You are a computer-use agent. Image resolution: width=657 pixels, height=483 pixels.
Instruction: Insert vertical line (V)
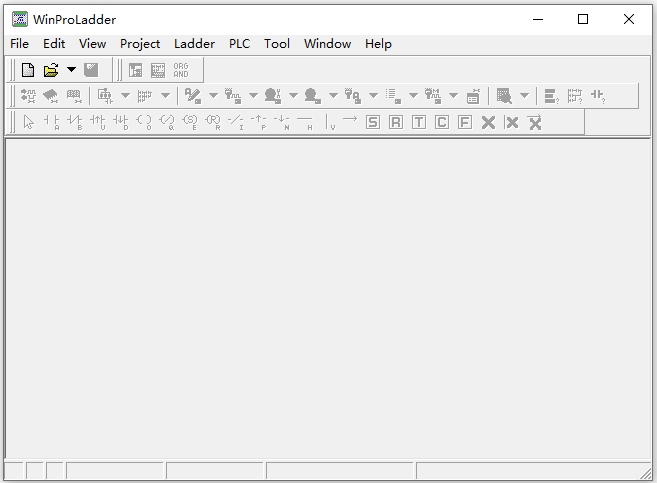(x=330, y=122)
